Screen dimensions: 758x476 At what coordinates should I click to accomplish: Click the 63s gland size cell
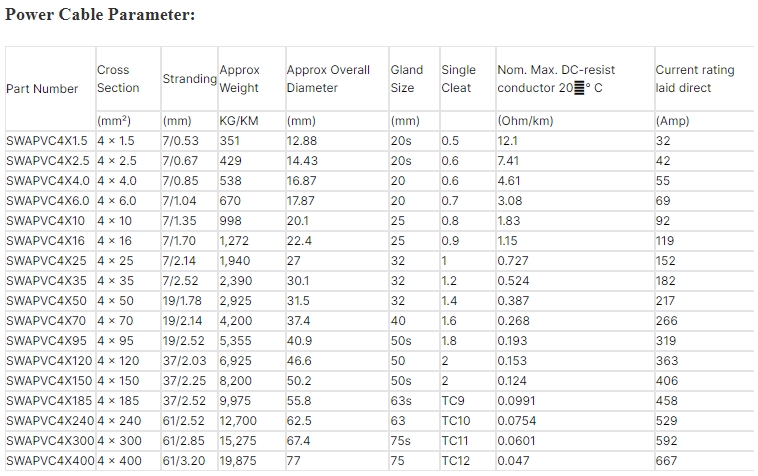click(401, 401)
